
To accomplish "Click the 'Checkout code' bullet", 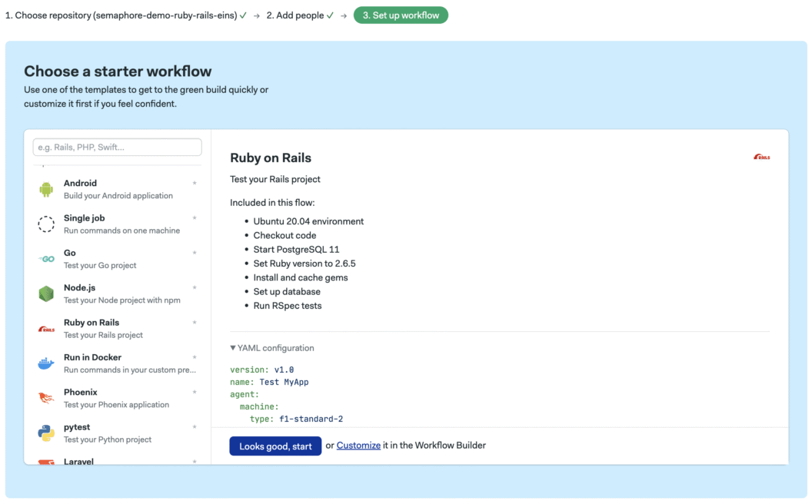I will 285,235.
